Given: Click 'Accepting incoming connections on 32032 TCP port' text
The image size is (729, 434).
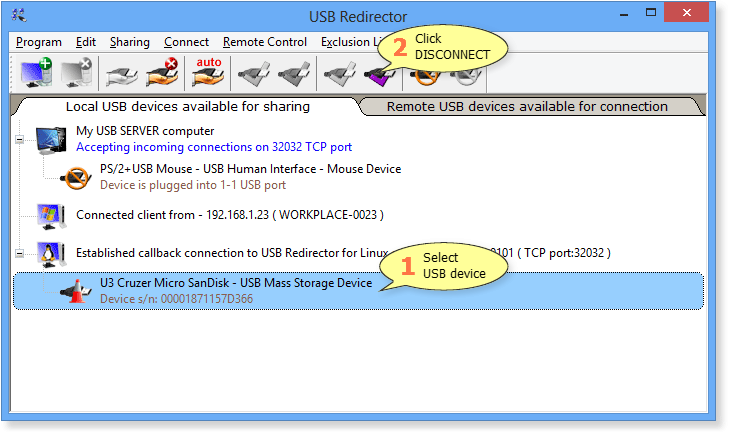Looking at the screenshot, I should click(214, 147).
